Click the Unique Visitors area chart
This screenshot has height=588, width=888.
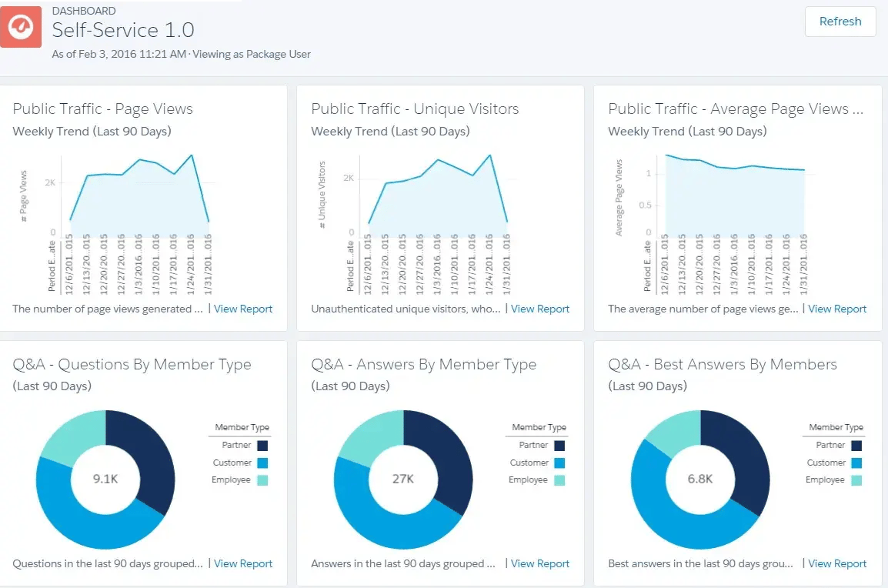(x=437, y=200)
